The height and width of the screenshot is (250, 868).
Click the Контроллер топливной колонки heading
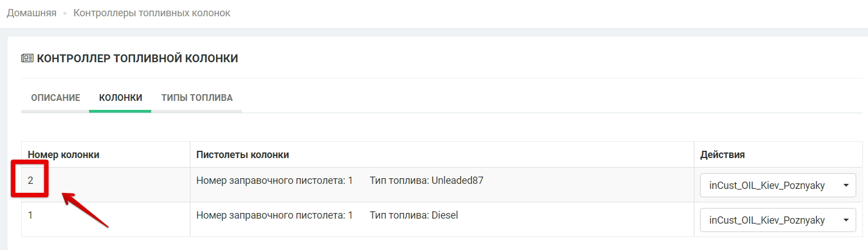tap(137, 58)
